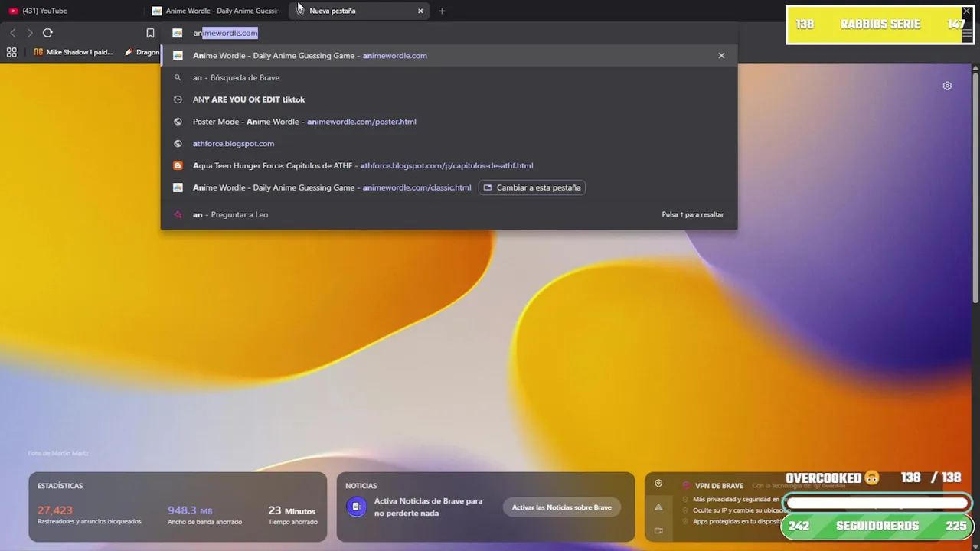Click the magnifier icon beside Búsqueda de Brave
980x551 pixels.
point(178,77)
